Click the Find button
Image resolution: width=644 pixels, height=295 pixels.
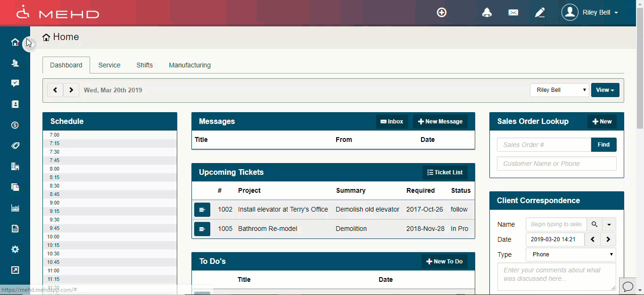point(604,145)
